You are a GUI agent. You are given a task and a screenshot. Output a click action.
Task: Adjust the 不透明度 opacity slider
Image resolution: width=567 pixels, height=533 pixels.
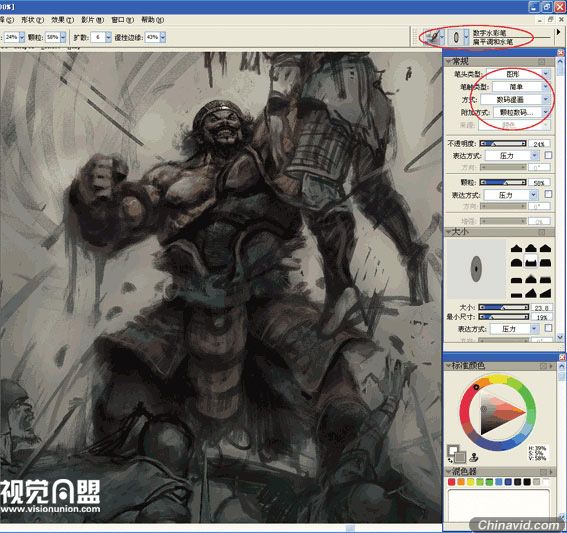tap(503, 144)
